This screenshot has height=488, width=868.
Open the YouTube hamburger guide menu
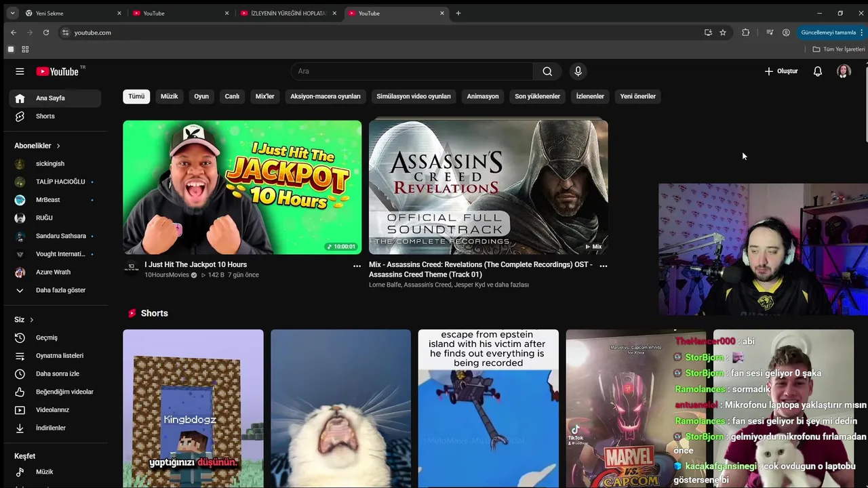[x=20, y=71]
